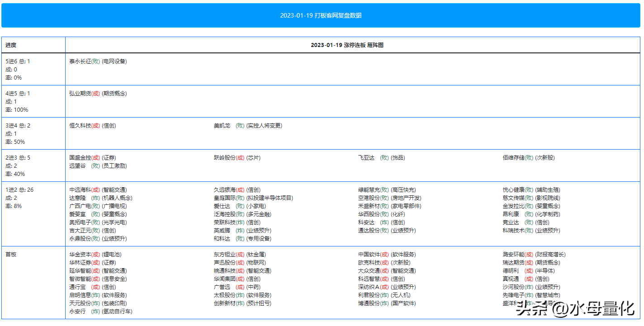Image resolution: width=644 pixels, height=326 pixels.
Task: Open the 东方钽业 entry
Action: pos(225,255)
